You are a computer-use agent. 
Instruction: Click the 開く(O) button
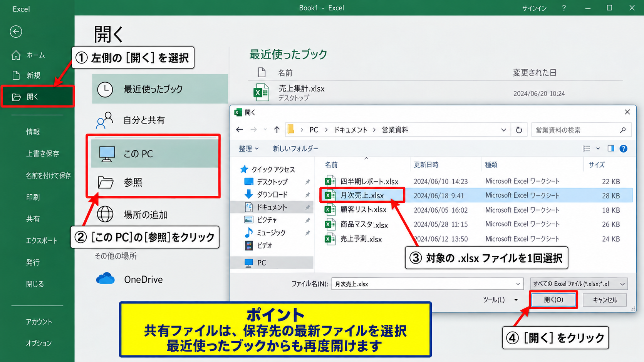click(x=553, y=300)
